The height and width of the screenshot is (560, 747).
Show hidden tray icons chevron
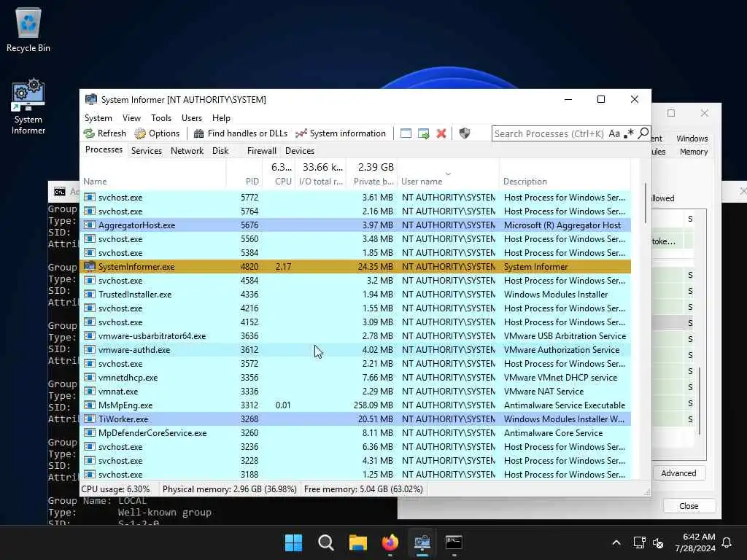click(616, 542)
